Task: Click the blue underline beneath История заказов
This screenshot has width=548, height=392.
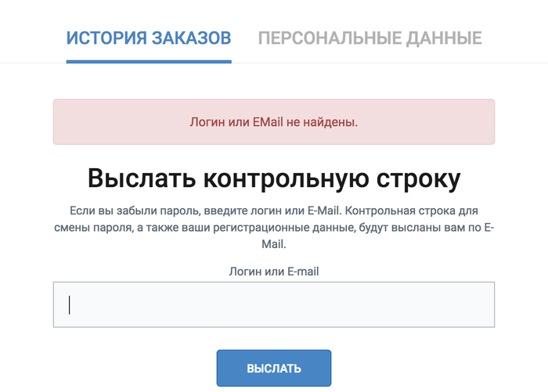Action: pos(149,61)
